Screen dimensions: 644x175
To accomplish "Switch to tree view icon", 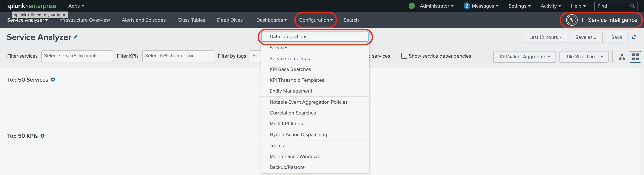I will point(622,57).
